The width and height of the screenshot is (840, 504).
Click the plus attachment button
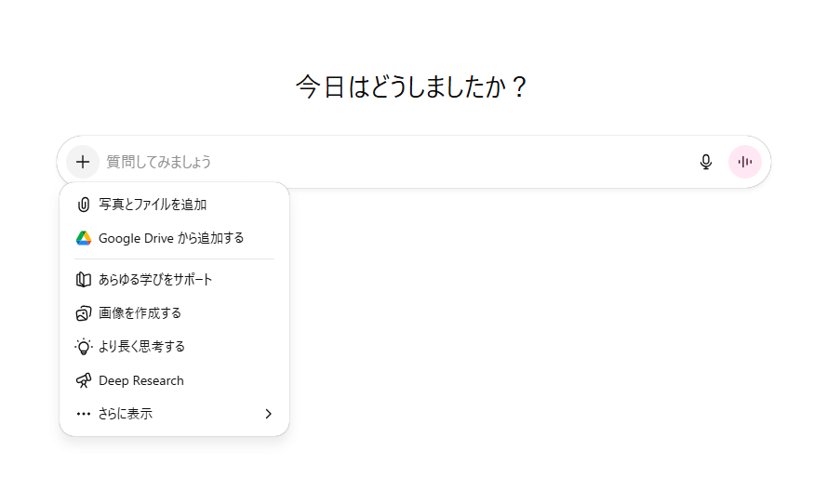pyautogui.click(x=83, y=162)
